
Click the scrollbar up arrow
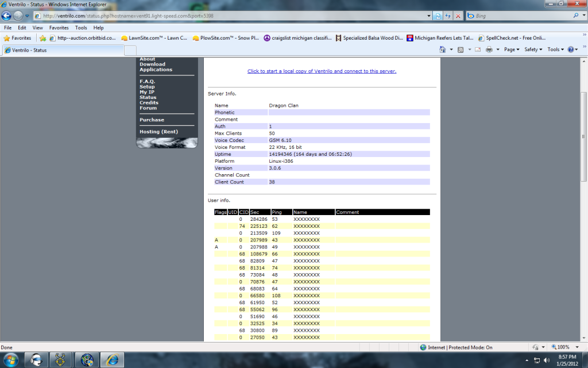(x=583, y=61)
